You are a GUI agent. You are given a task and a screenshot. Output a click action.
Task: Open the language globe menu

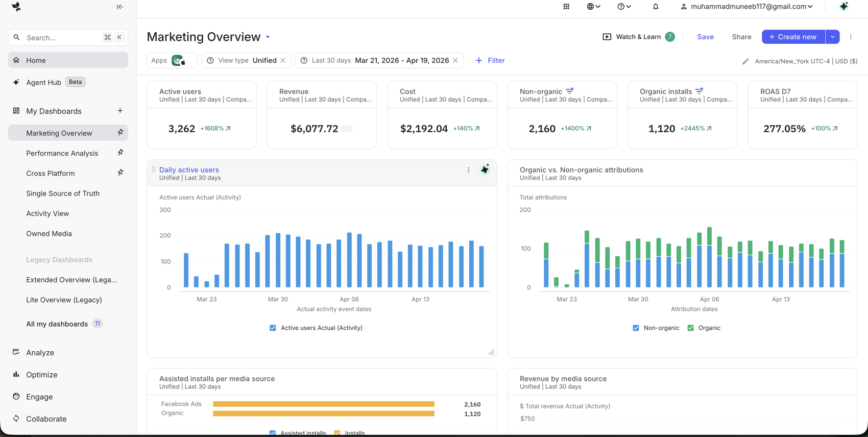tap(593, 7)
